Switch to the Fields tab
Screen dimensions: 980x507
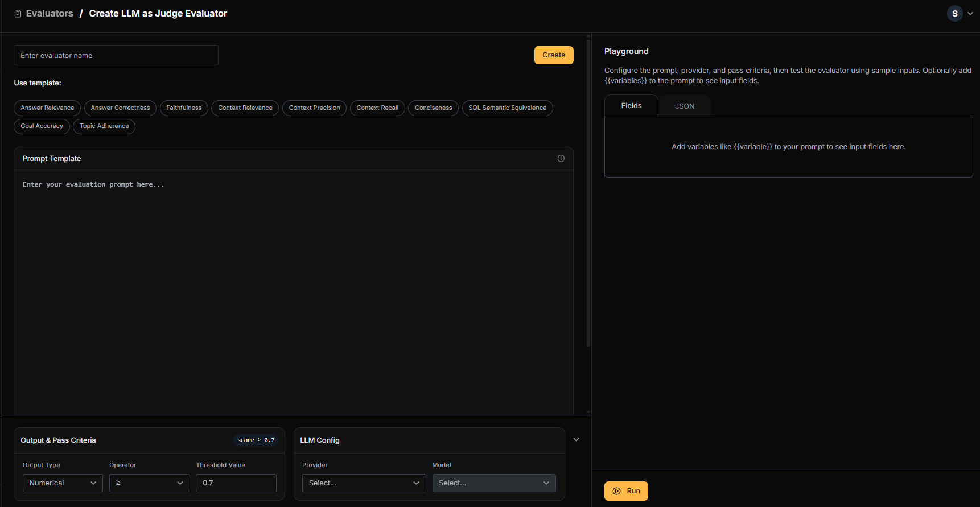(631, 106)
